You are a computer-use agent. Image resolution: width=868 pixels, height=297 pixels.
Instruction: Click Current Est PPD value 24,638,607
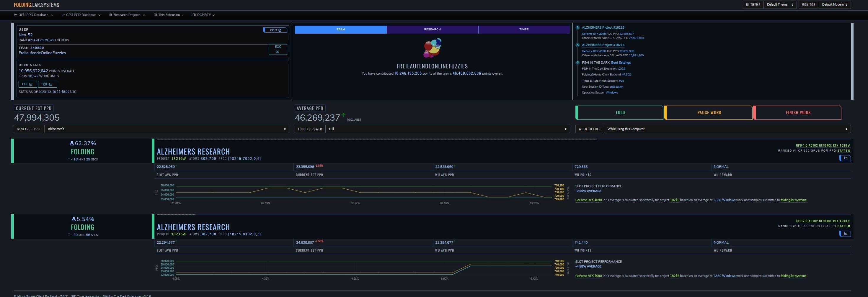click(x=305, y=242)
